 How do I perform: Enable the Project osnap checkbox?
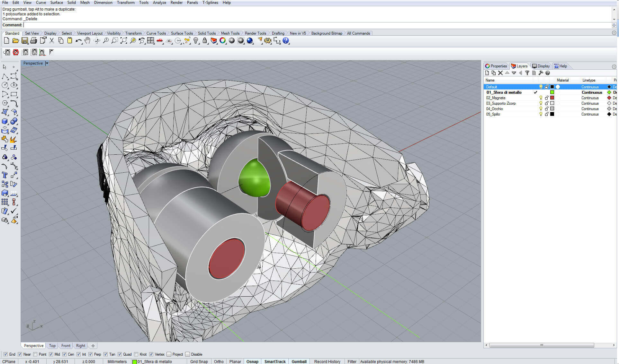169,354
